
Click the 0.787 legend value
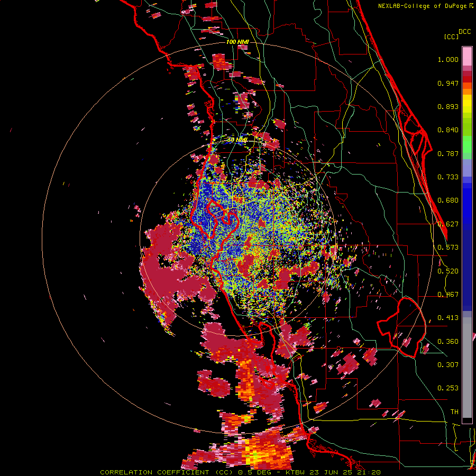pyautogui.click(x=448, y=153)
